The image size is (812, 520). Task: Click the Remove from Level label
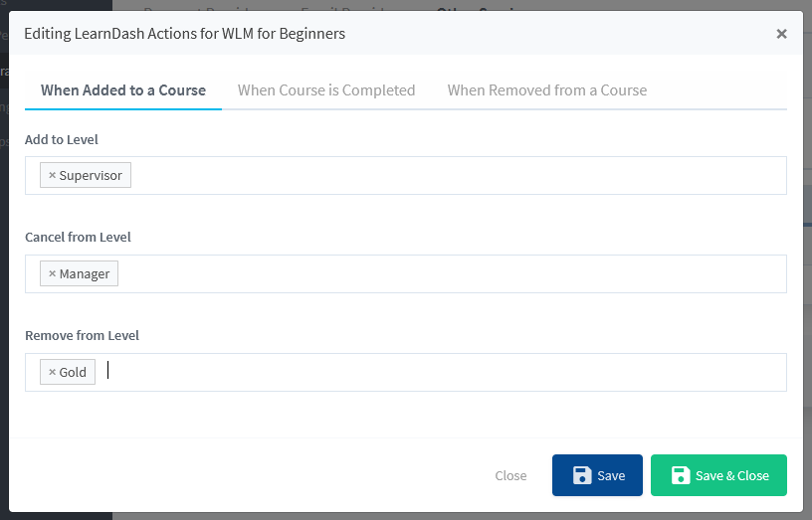pos(82,335)
